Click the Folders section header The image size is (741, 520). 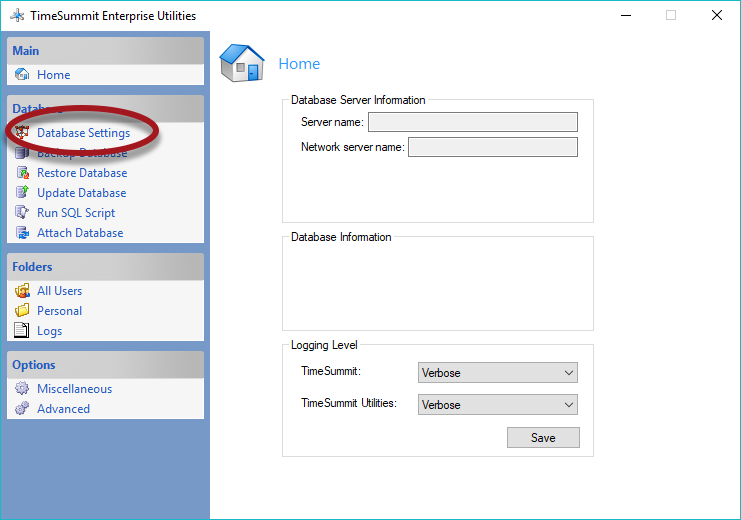[105, 267]
